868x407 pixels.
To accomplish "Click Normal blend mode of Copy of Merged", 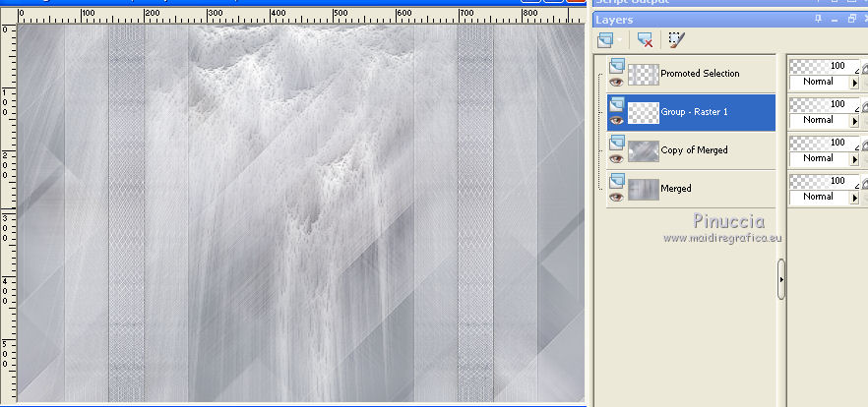I will [x=819, y=158].
